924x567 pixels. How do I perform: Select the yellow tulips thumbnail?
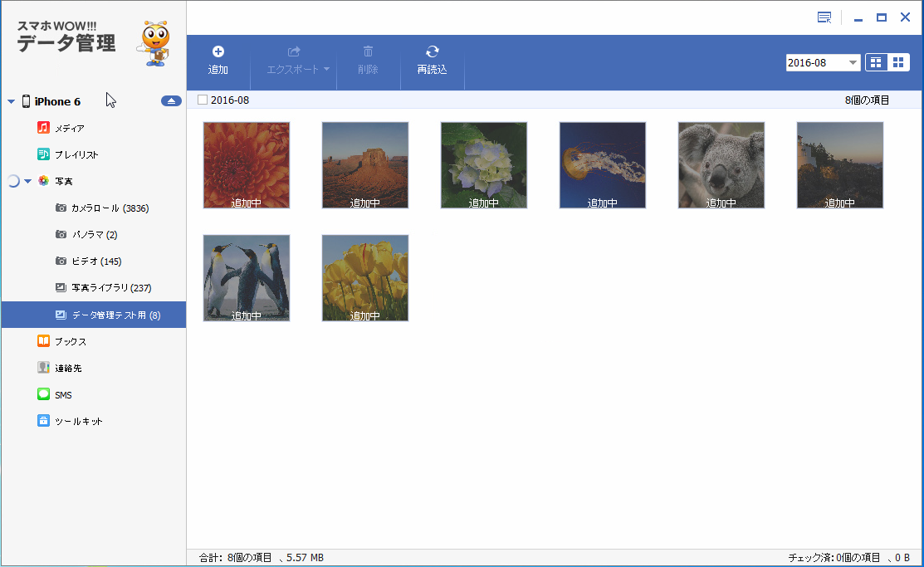tap(365, 278)
